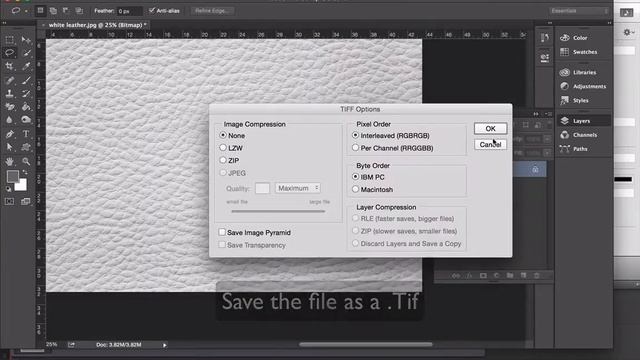Click Intersect with selection mode
This screenshot has height=360, width=640.
point(79,11)
